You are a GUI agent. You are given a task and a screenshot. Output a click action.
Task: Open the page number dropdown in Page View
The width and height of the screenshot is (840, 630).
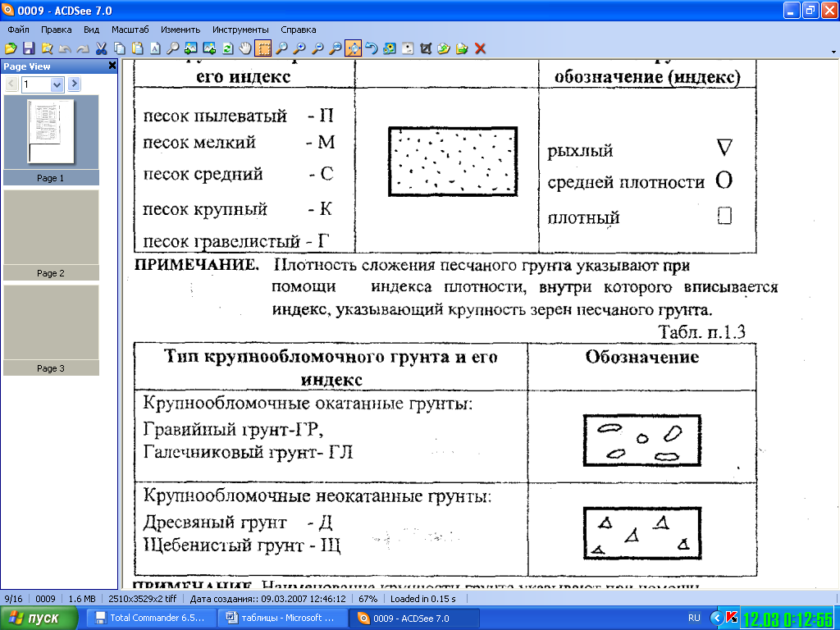[57, 84]
